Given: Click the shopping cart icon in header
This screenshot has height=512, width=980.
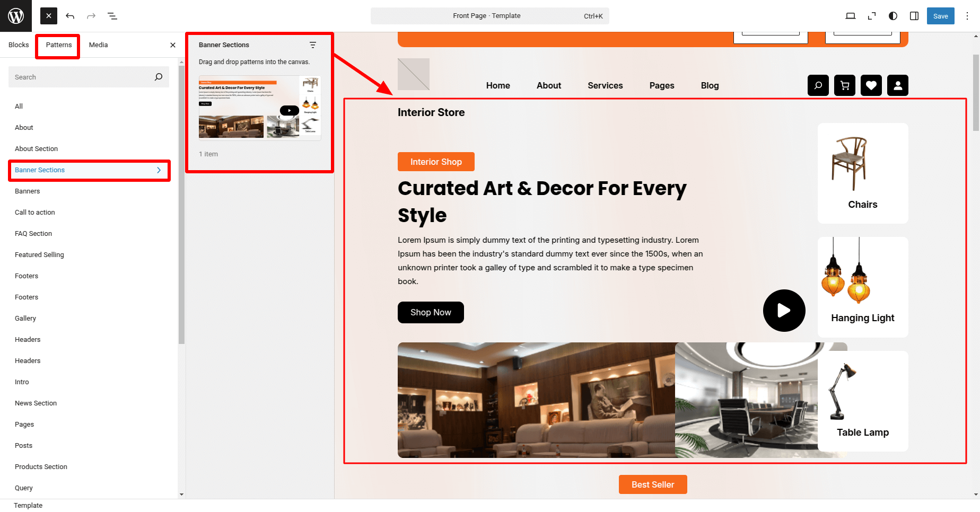Looking at the screenshot, I should (845, 85).
